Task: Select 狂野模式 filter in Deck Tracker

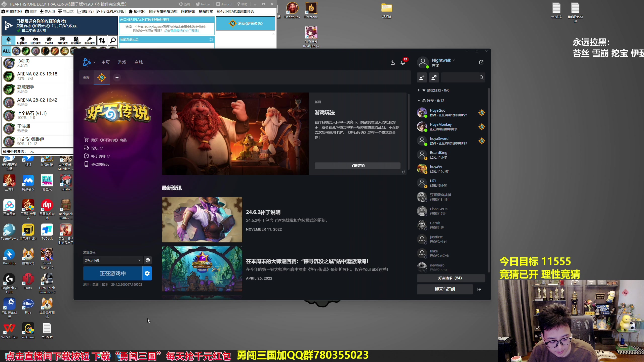Action: coord(35,40)
